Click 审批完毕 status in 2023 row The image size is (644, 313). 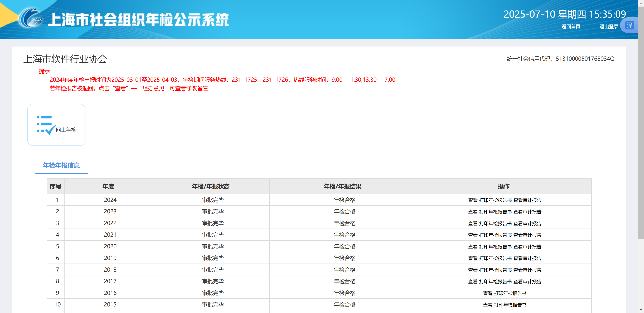[x=213, y=211]
